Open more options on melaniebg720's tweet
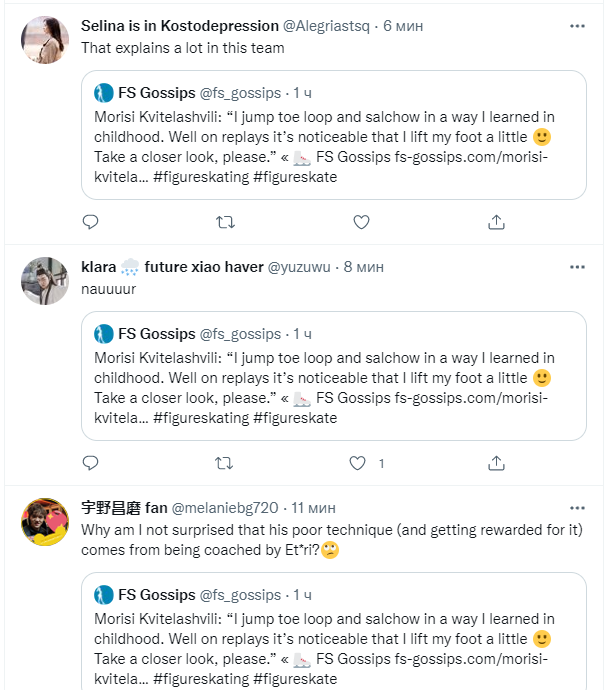 [577, 508]
